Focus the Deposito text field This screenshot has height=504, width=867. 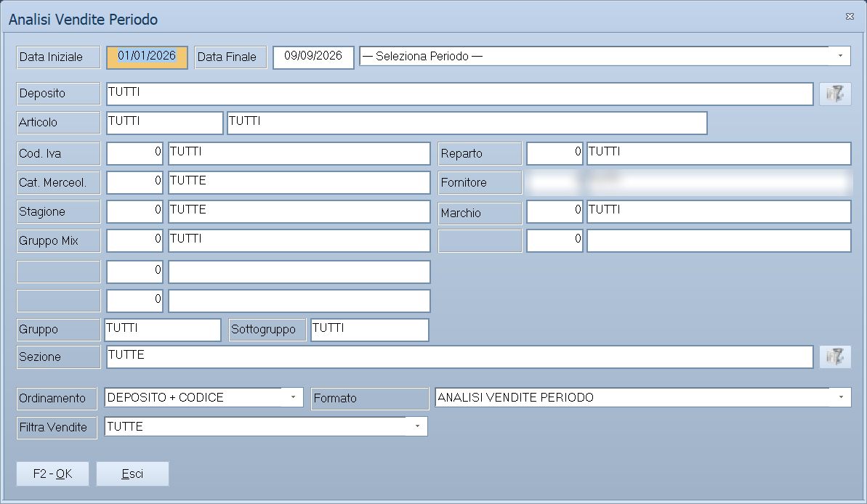pyautogui.click(x=459, y=94)
